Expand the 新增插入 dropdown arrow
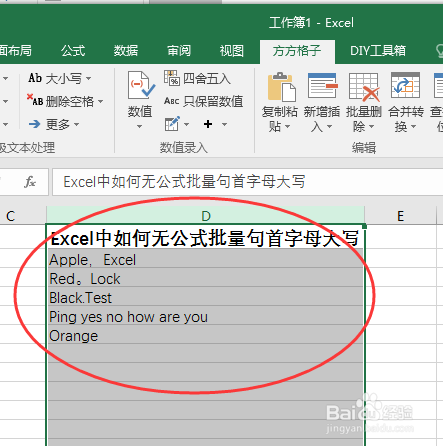The width and height of the screenshot is (443, 446). click(x=329, y=127)
